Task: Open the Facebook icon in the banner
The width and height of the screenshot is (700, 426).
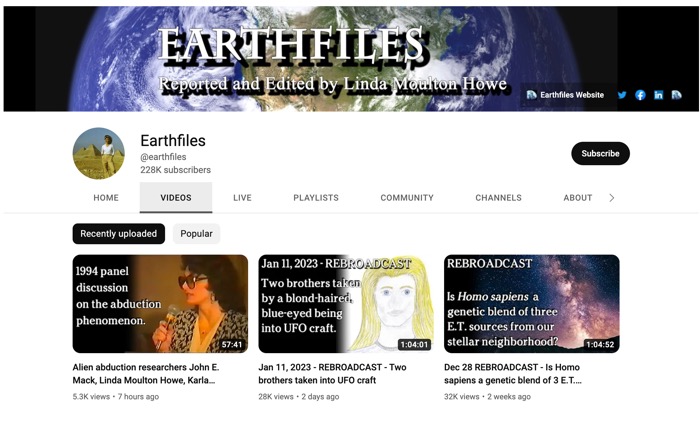Action: 640,95
